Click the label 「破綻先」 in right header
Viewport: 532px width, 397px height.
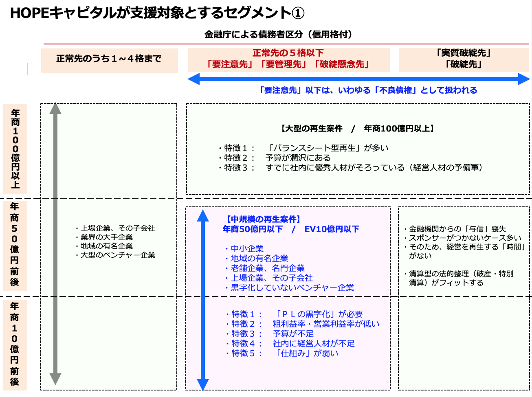[464, 64]
